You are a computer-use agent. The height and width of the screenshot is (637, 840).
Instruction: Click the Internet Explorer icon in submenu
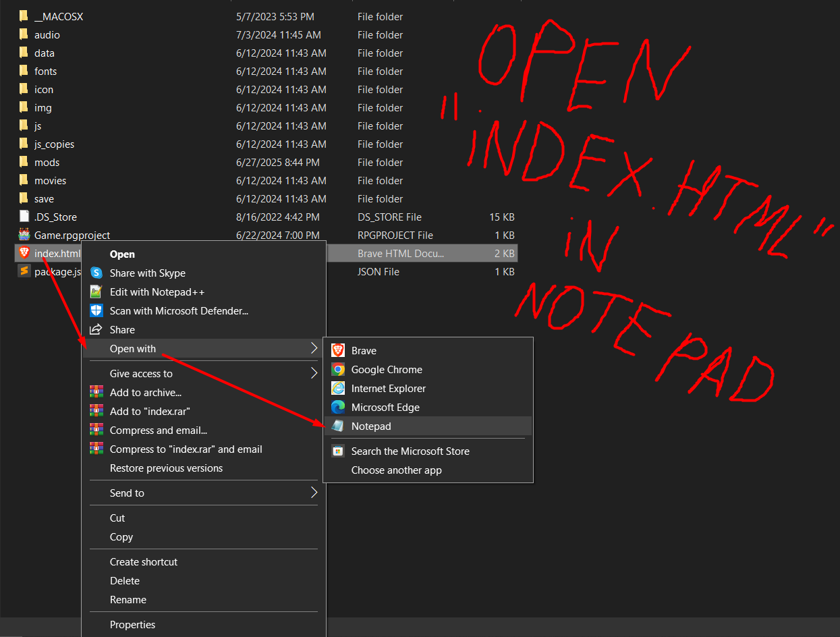(338, 389)
